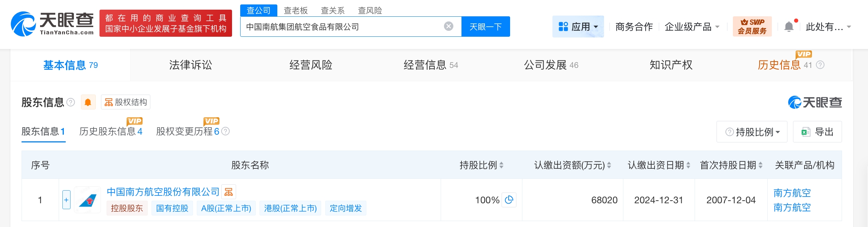868x227 pixels.
Task: Open the 中国南方航空股份有限公司 link
Action: 163,192
